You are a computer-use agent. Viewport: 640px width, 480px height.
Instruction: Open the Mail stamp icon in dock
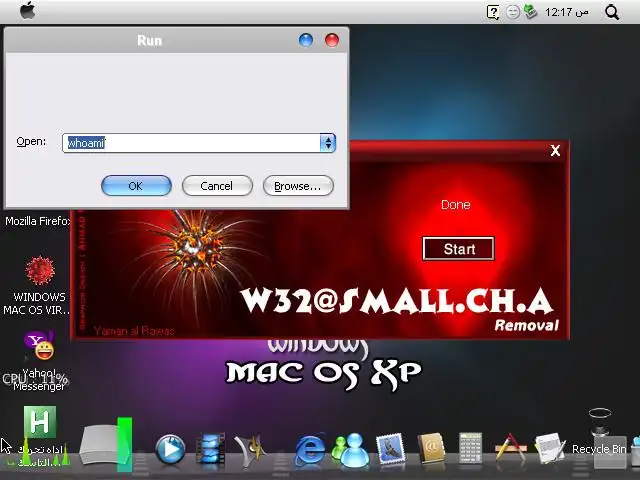coord(391,449)
